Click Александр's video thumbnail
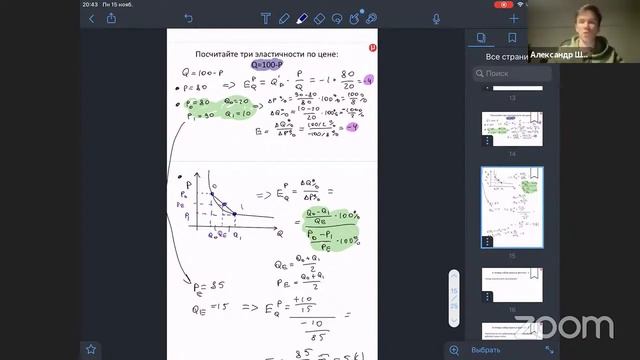The width and height of the screenshot is (640, 360). click(x=584, y=31)
